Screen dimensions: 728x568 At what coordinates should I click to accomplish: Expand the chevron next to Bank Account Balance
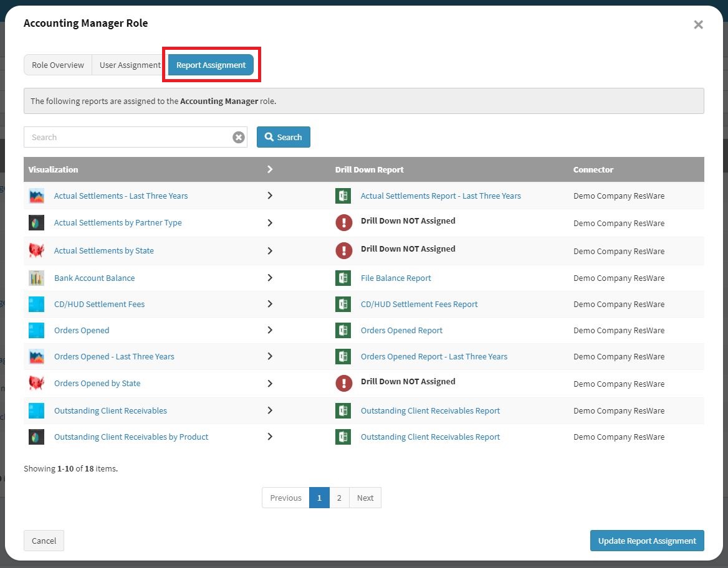[270, 278]
